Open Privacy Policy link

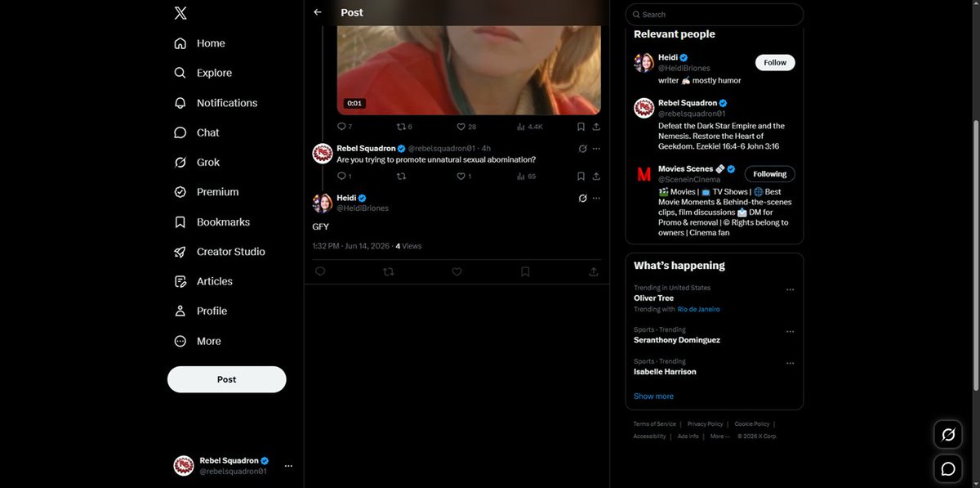(x=705, y=424)
